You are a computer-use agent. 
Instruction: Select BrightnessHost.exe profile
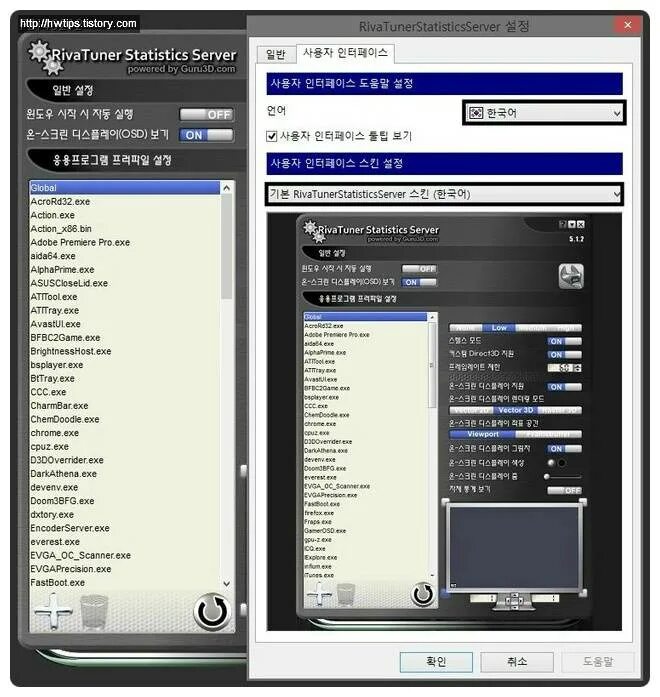124,352
